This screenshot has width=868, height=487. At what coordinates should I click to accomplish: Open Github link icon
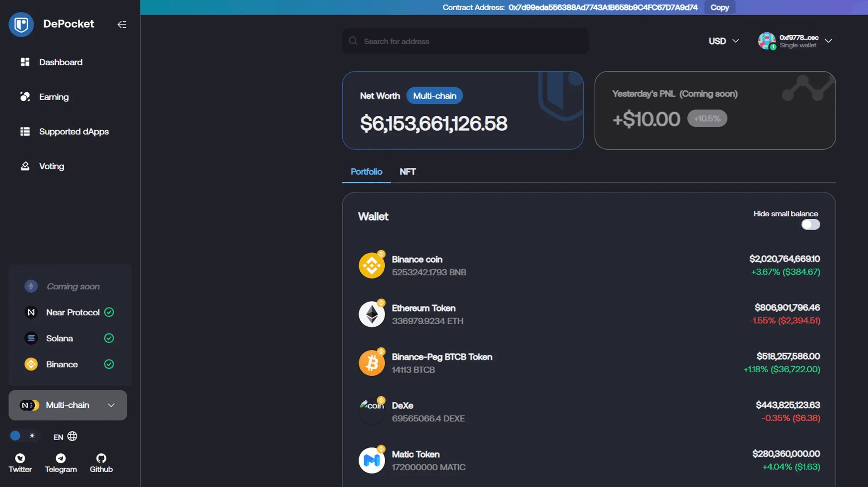pyautogui.click(x=101, y=458)
